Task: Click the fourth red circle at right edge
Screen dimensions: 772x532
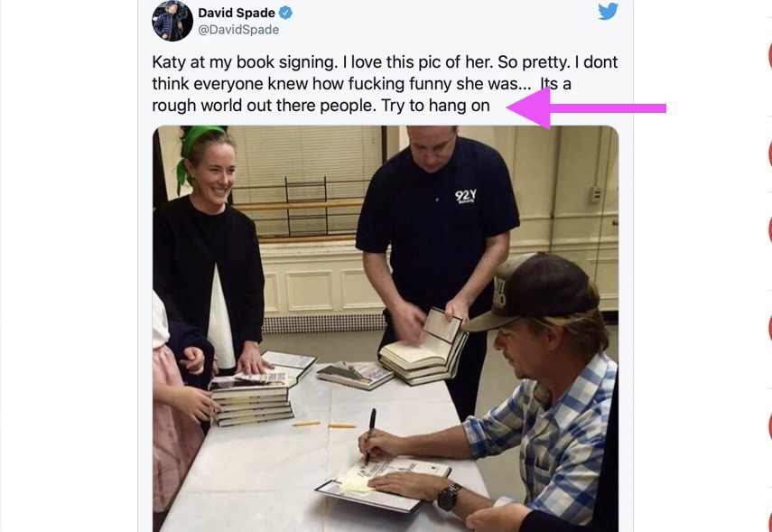Action: (x=769, y=328)
